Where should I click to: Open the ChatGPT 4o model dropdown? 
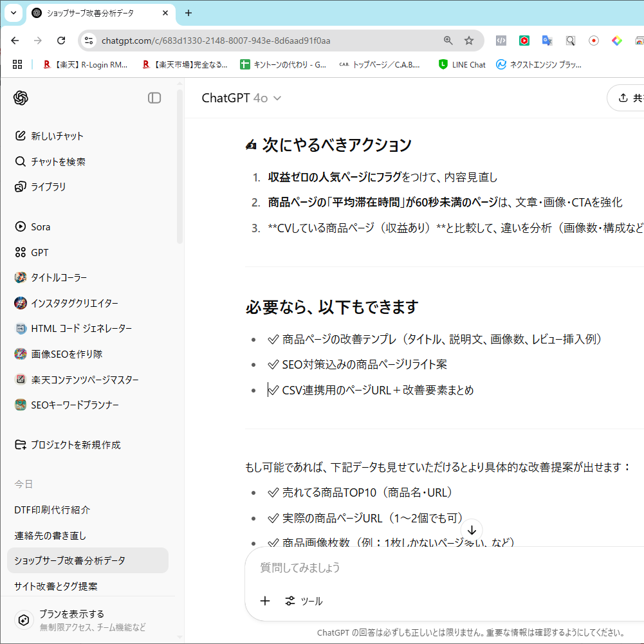pyautogui.click(x=241, y=98)
